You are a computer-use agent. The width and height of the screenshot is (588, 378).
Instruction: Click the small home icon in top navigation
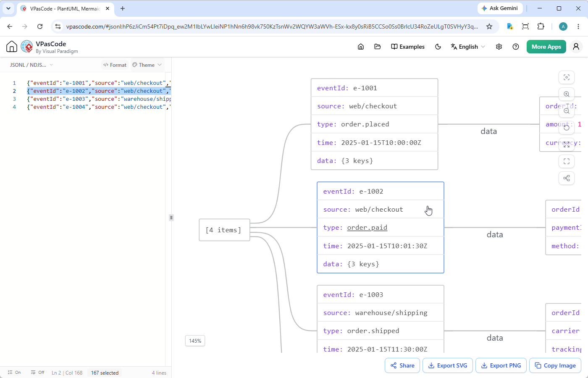point(361,47)
